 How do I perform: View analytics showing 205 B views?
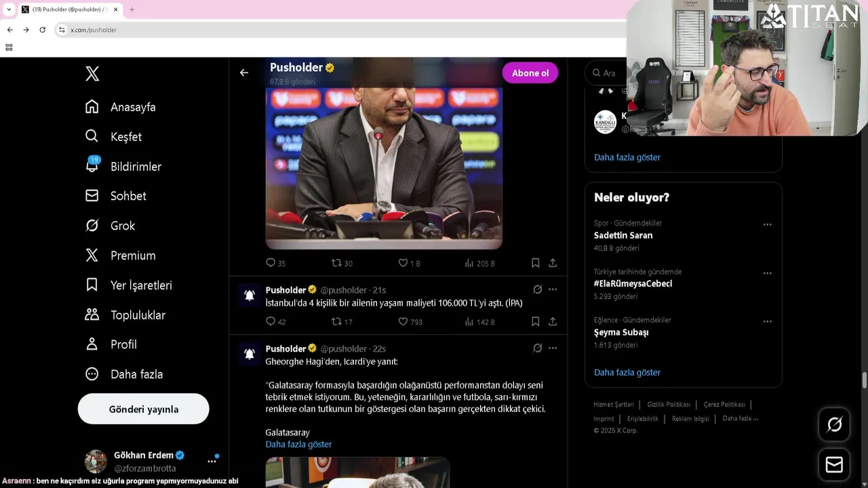(479, 263)
